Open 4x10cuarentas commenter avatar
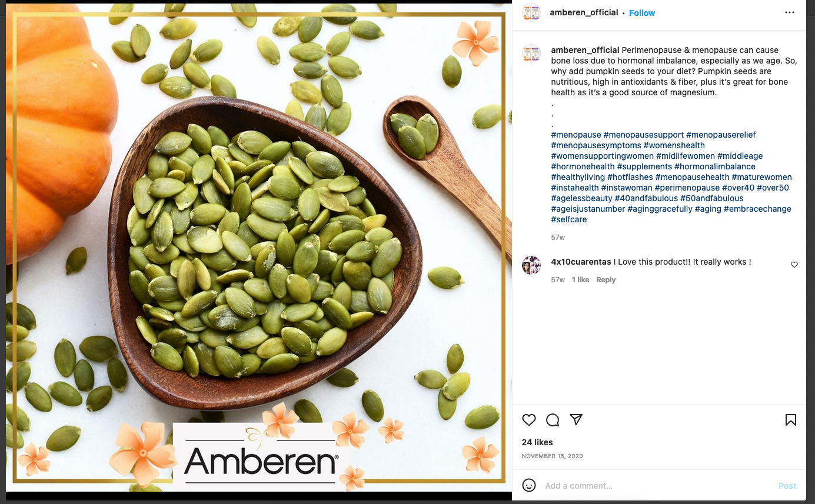The width and height of the screenshot is (815, 504). click(531, 265)
